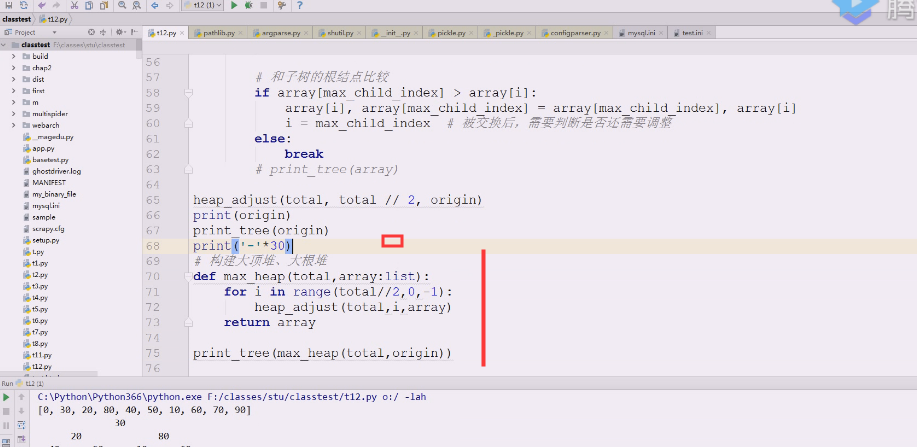Open Project panel gear settings

120,32
